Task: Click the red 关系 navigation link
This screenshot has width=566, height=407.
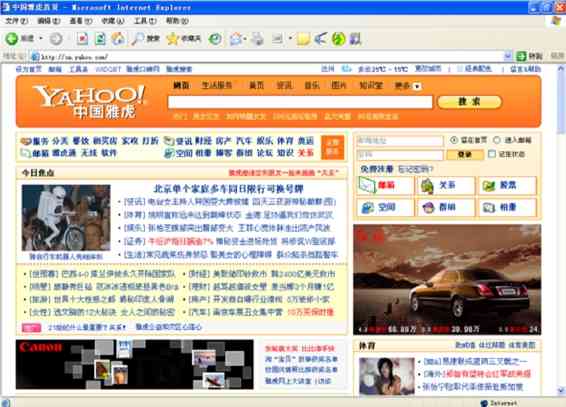Action: pyautogui.click(x=305, y=153)
